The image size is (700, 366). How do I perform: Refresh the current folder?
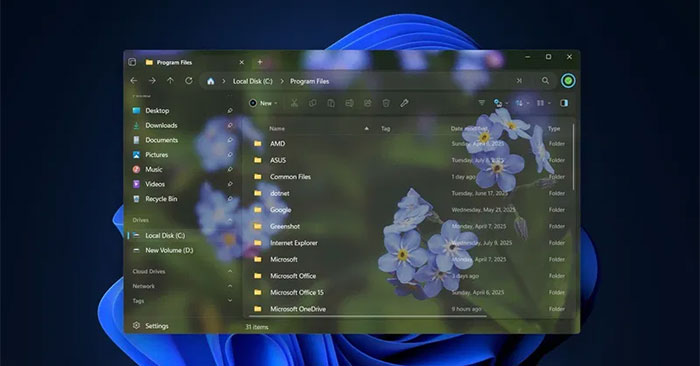pos(189,81)
